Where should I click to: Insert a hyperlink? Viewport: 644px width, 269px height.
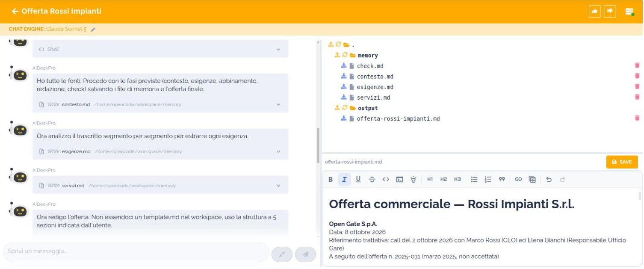pyautogui.click(x=518, y=180)
